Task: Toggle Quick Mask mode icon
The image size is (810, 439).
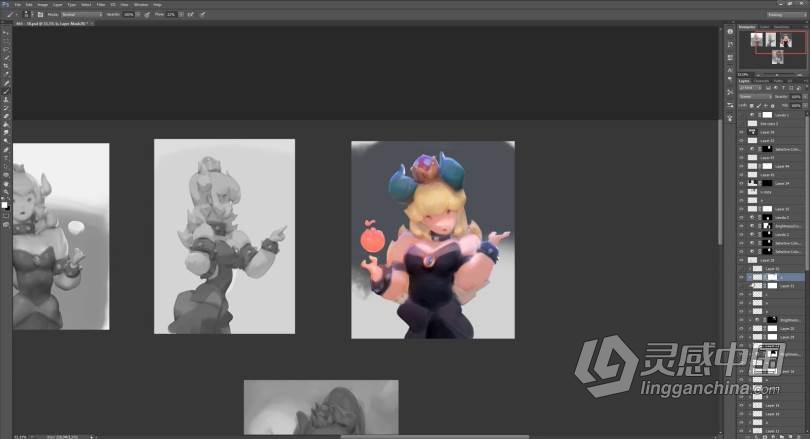Action: pyautogui.click(x=6, y=224)
